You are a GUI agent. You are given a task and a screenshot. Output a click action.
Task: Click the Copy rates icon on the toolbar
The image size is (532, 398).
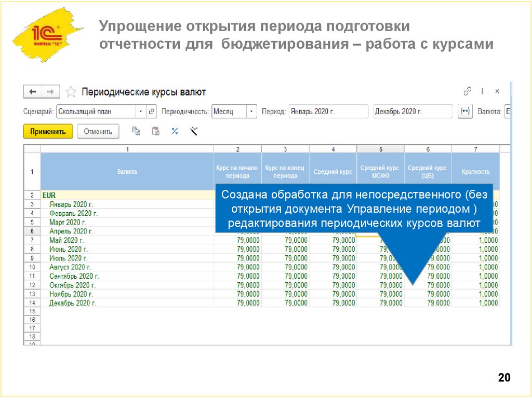tap(136, 131)
